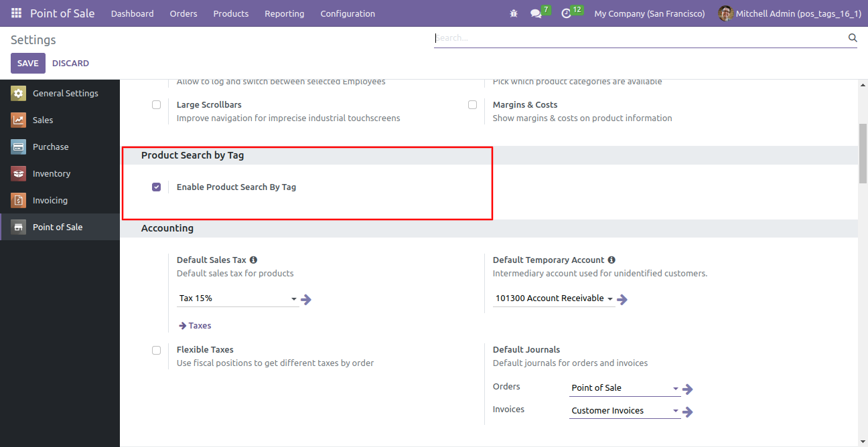Click Default Sales Tax info icon
This screenshot has width=868, height=447.
253,260
